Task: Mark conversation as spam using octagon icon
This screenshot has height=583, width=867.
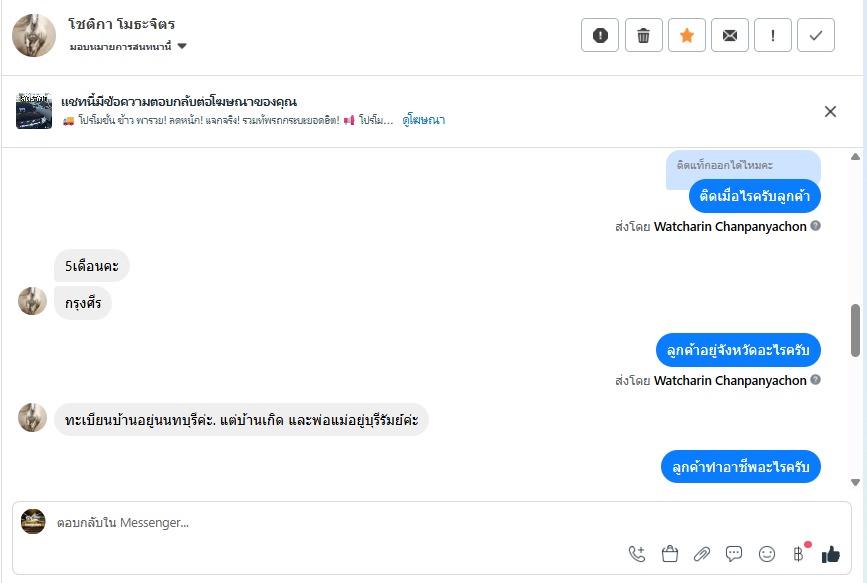Action: pyautogui.click(x=600, y=36)
